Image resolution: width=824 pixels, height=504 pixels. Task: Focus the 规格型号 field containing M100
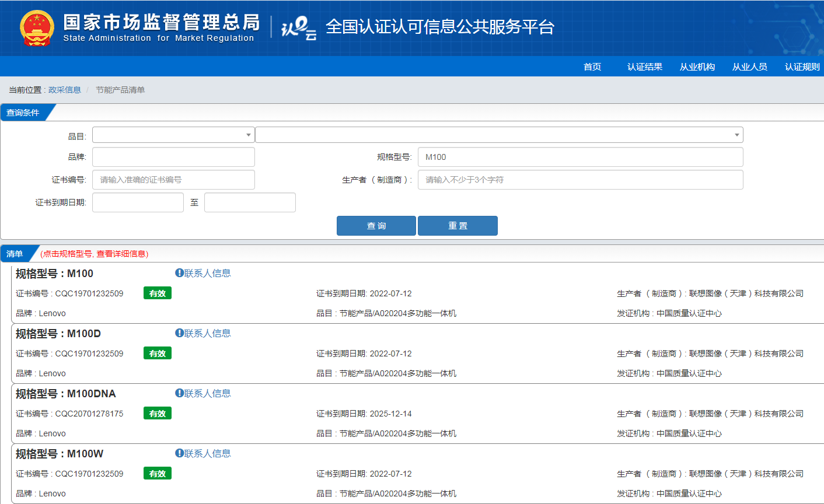(581, 157)
